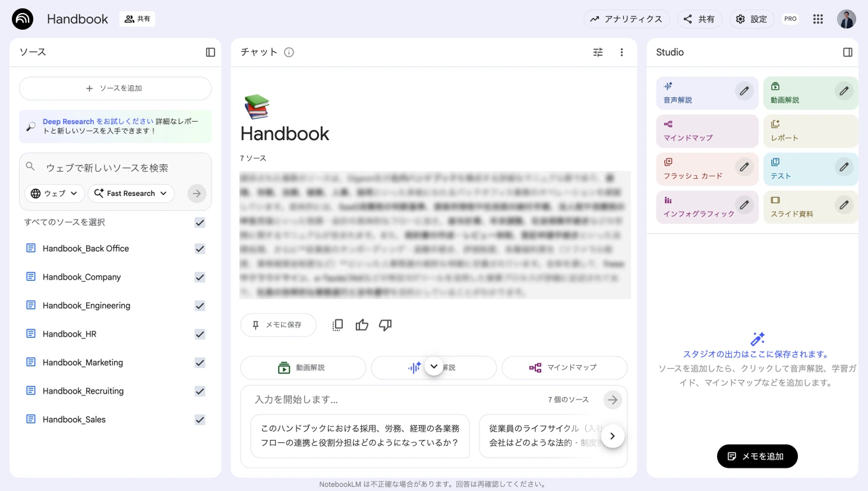
Task: Edit インフォグラフィック with its pencil icon
Action: pos(744,205)
